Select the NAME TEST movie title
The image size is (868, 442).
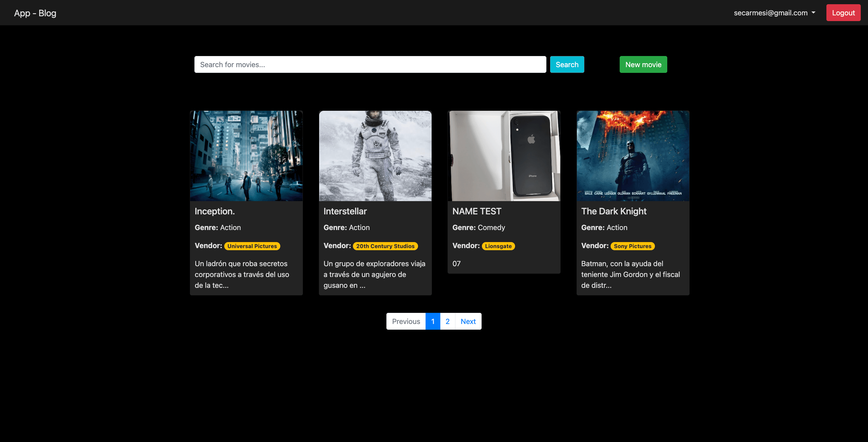(477, 211)
